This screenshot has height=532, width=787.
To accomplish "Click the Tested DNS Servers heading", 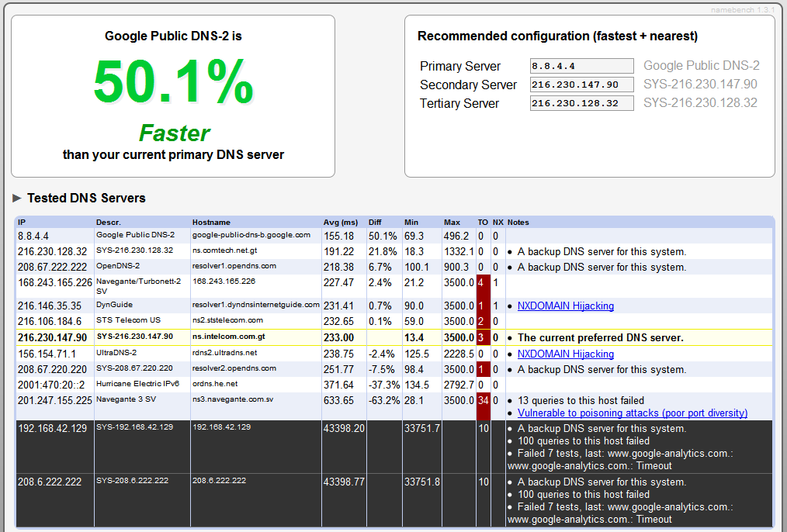I will coord(86,198).
